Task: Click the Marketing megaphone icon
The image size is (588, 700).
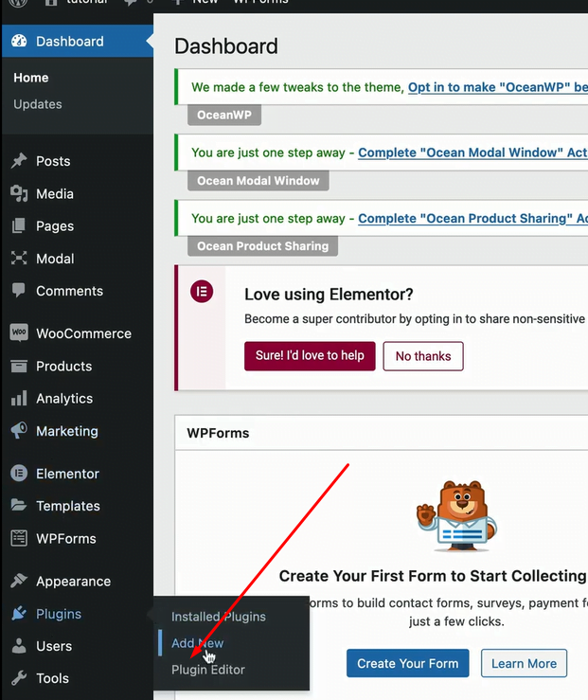Action: click(x=19, y=431)
